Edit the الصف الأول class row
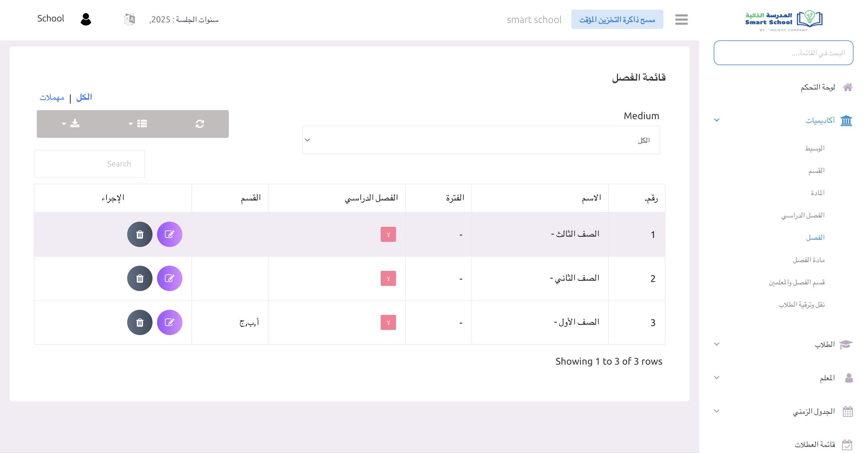The height and width of the screenshot is (453, 868). coord(169,322)
